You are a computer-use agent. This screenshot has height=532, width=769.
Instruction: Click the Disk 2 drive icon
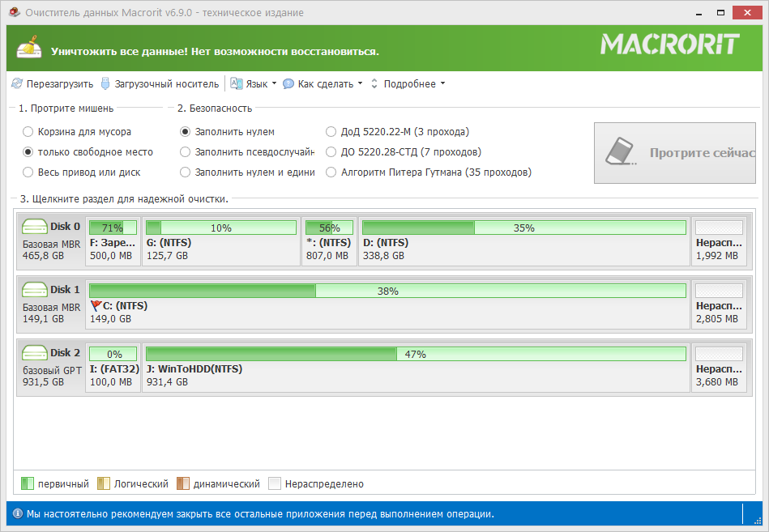34,353
